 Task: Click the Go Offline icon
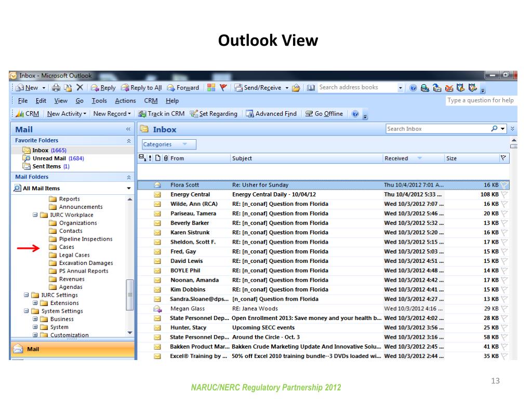309,114
